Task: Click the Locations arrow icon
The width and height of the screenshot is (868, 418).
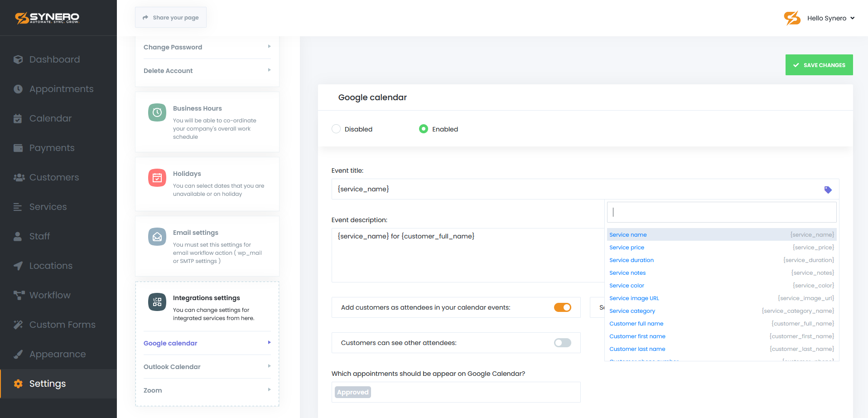Action: click(x=18, y=266)
